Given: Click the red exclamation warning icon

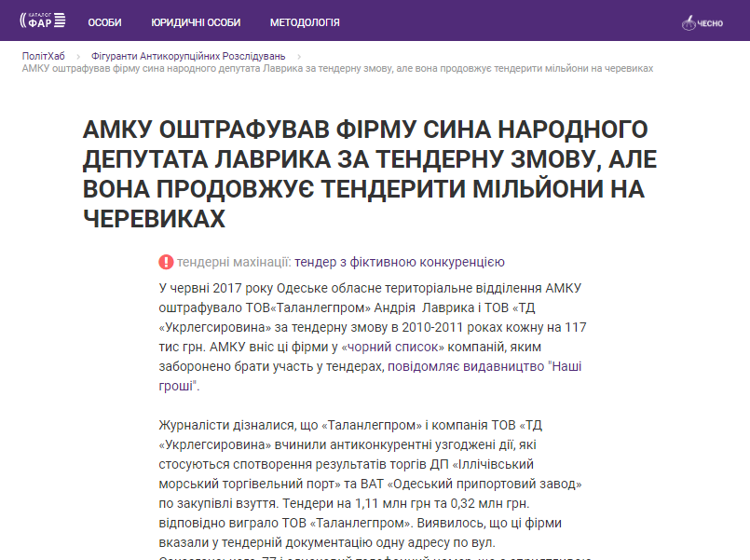Looking at the screenshot, I should pos(166,262).
